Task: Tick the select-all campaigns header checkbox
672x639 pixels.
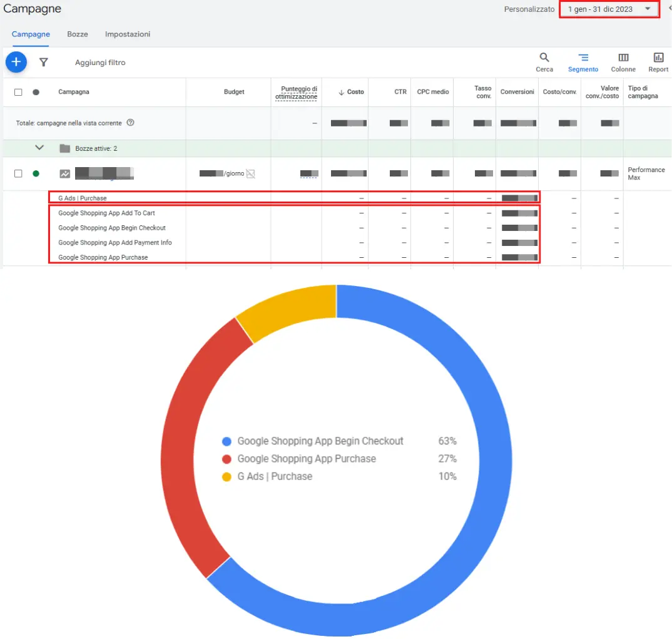Action: pyautogui.click(x=18, y=92)
